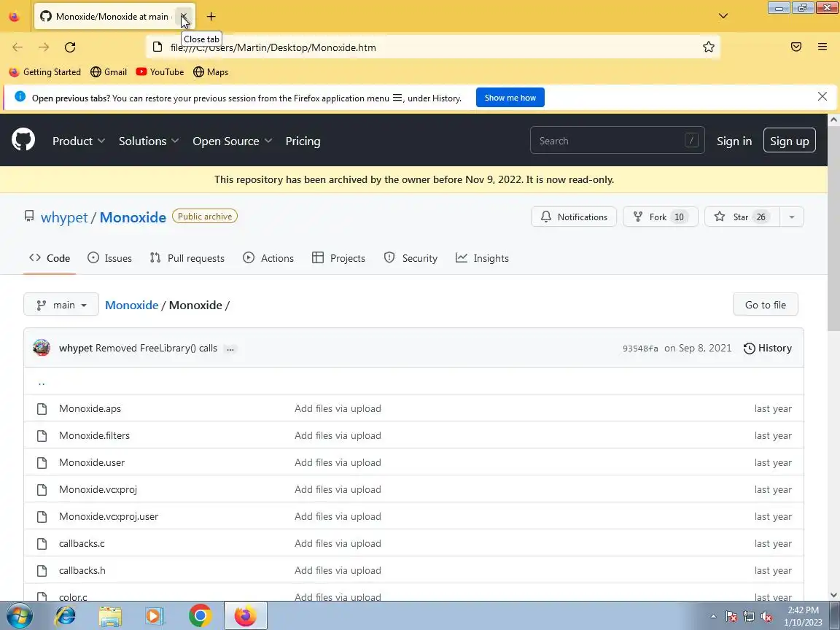
Task: Click the file icon beside Monoxide.user
Action: (x=42, y=462)
